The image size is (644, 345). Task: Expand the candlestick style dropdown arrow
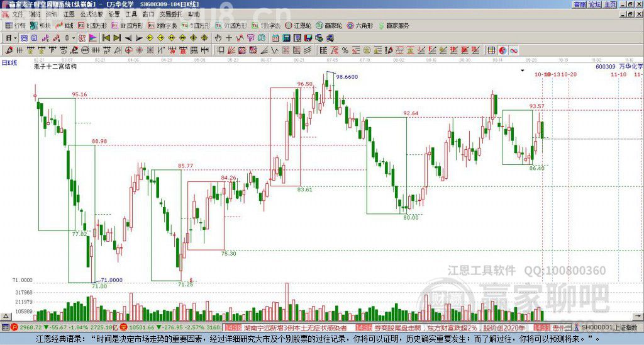[74, 38]
